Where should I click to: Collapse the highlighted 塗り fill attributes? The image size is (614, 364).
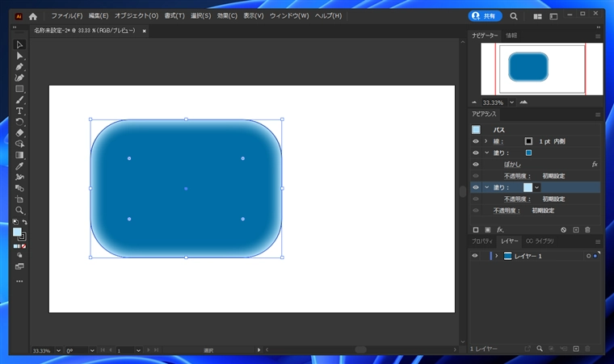[486, 187]
